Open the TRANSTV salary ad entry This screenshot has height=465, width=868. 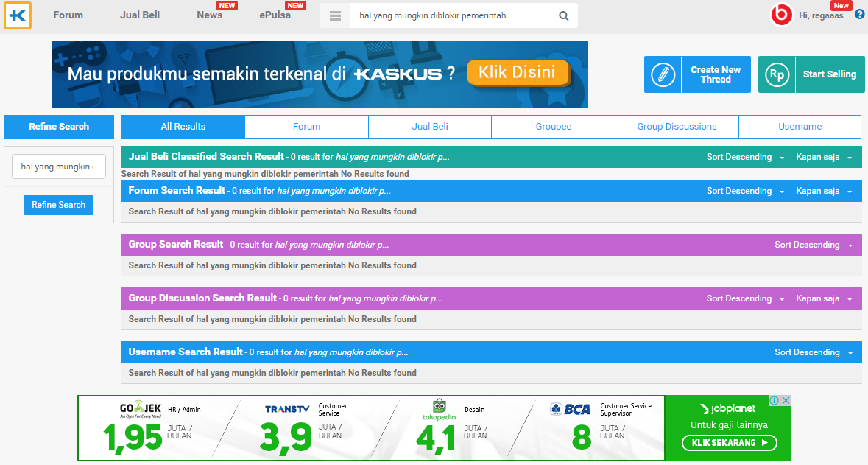(303, 428)
